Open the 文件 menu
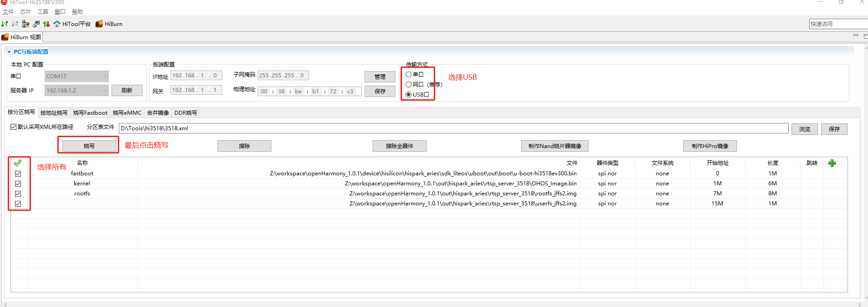The width and height of the screenshot is (868, 307). coord(8,12)
